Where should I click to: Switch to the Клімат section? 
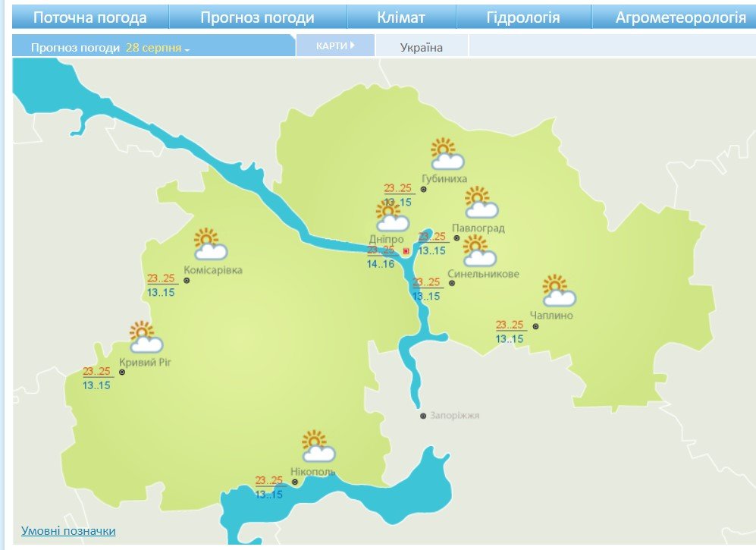click(401, 18)
